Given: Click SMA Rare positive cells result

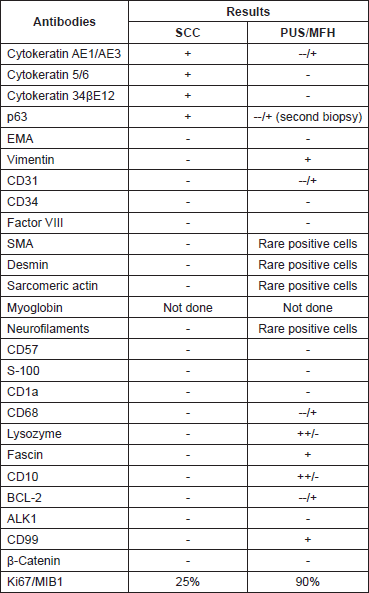Looking at the screenshot, I should [x=308, y=244].
